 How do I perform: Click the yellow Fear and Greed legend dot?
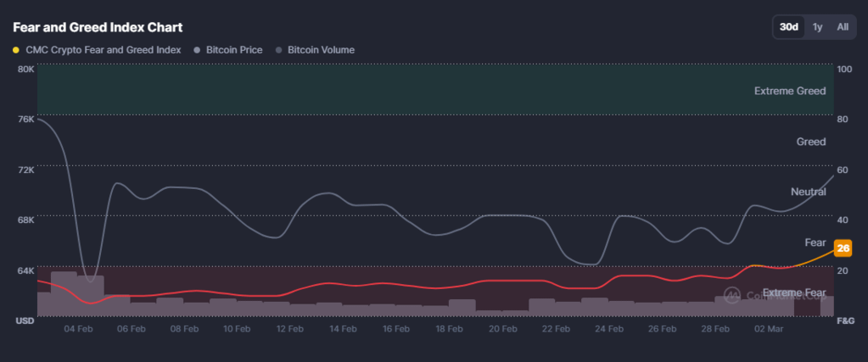coord(15,50)
